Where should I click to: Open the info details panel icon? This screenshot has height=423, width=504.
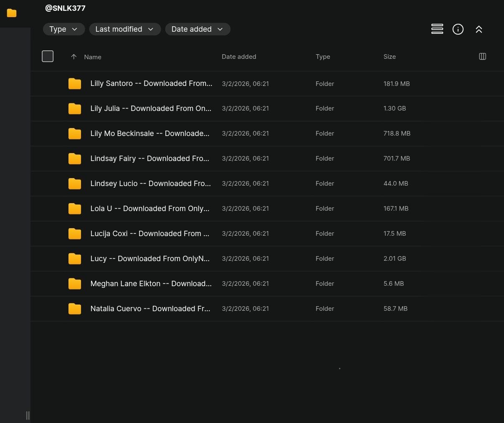458,29
